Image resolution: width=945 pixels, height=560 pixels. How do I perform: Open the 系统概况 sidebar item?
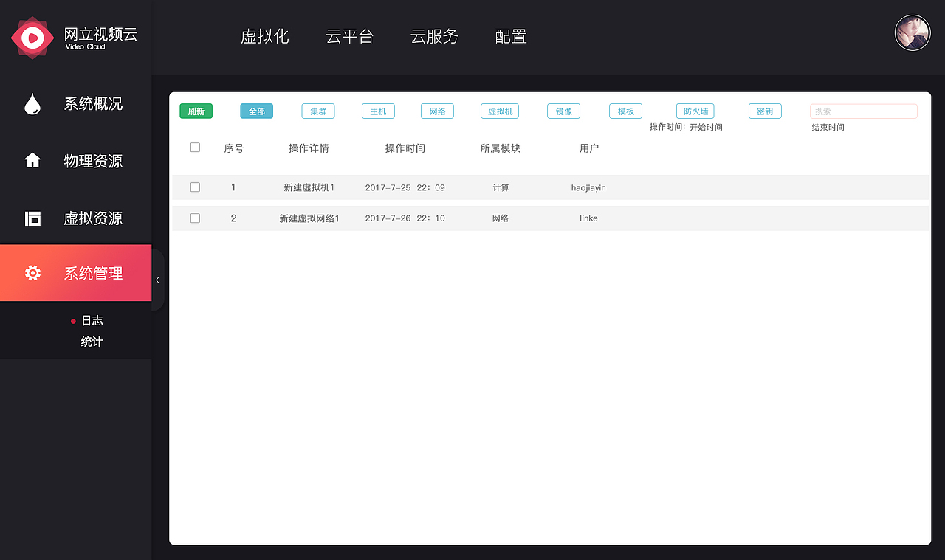point(75,104)
